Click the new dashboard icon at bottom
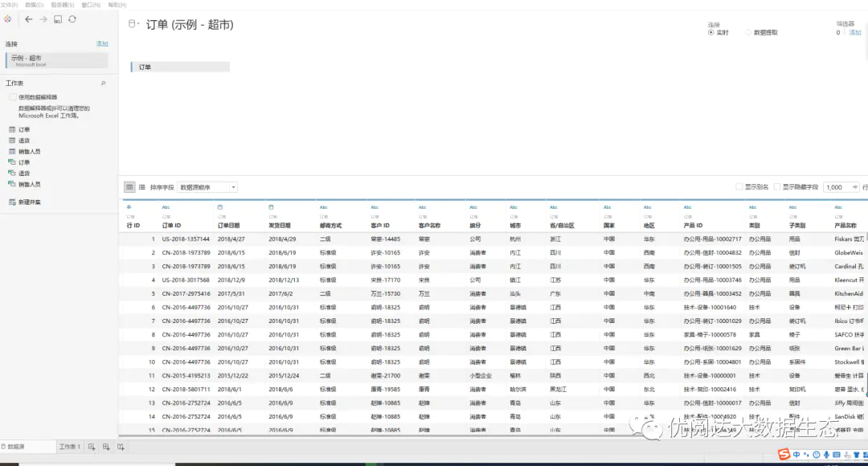 click(106, 447)
